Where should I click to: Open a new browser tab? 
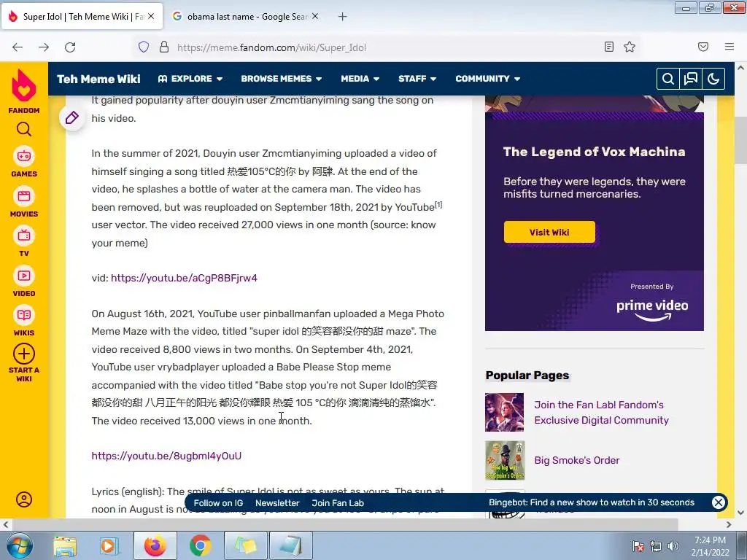point(343,17)
